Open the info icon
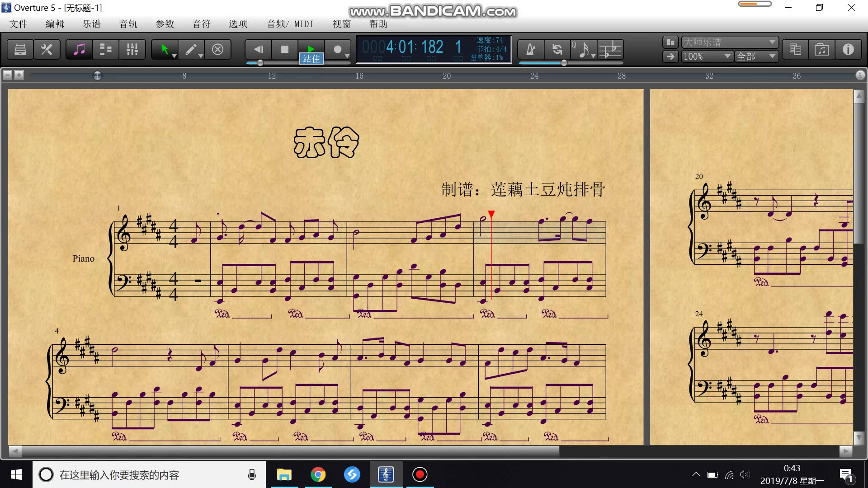This screenshot has height=488, width=868. (x=848, y=49)
